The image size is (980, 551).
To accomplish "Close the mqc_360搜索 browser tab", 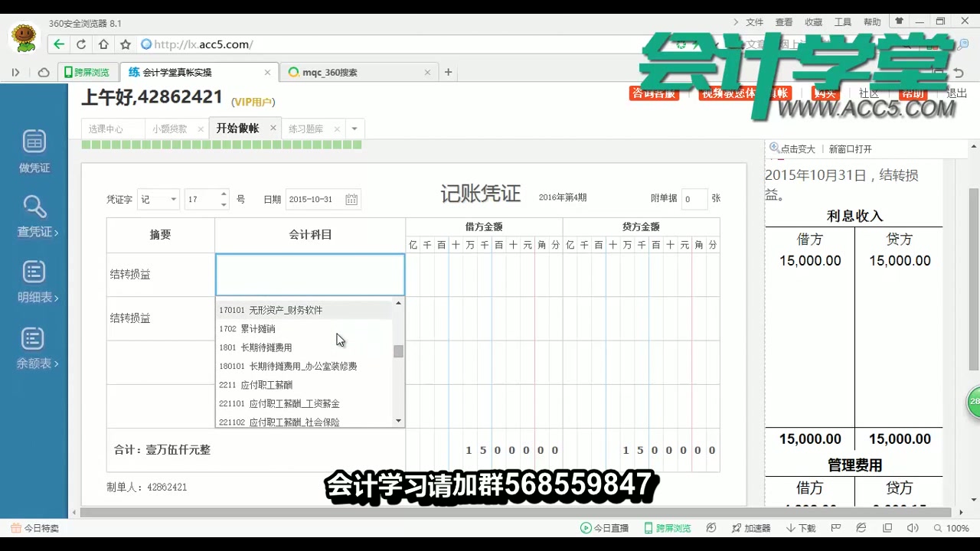I will [428, 73].
